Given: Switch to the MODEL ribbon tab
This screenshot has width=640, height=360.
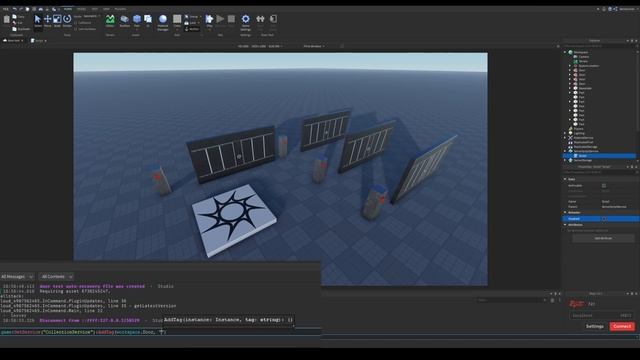Looking at the screenshot, I should [x=81, y=9].
